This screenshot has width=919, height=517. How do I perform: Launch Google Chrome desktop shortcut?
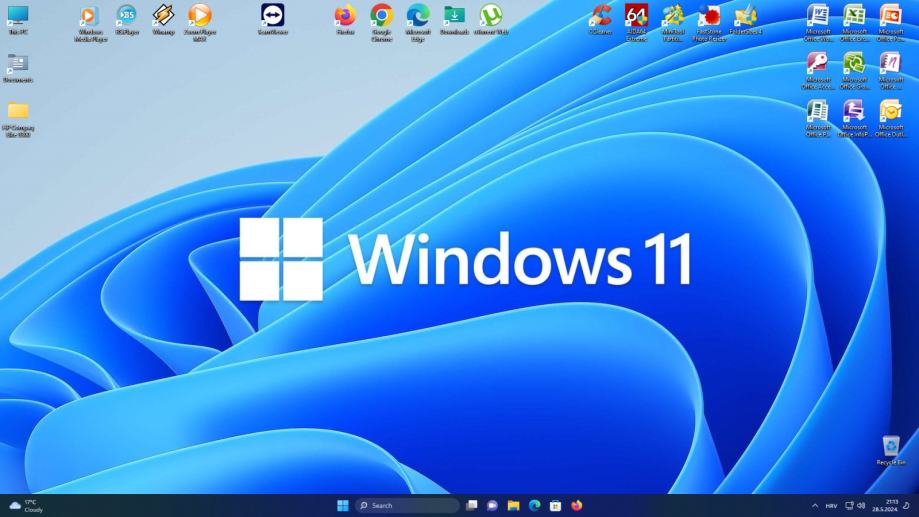tap(382, 23)
